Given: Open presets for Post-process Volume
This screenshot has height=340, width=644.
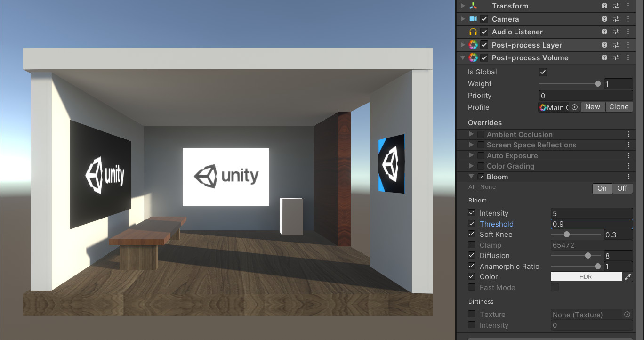Looking at the screenshot, I should [x=617, y=58].
